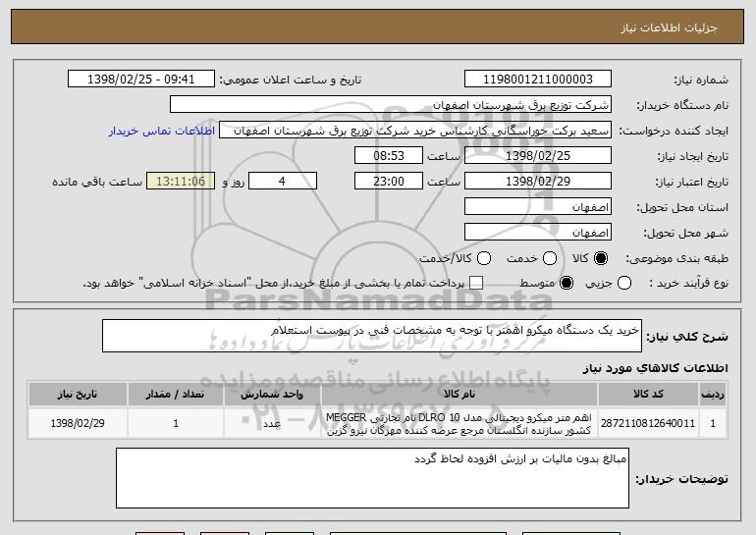
Task: Click the remaining days field showing 4
Action: [283, 182]
